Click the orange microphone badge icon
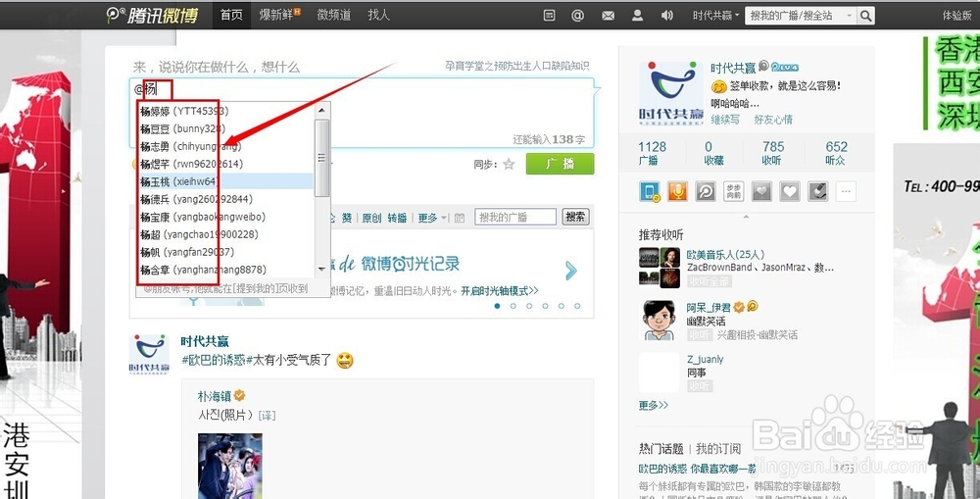 point(677,191)
